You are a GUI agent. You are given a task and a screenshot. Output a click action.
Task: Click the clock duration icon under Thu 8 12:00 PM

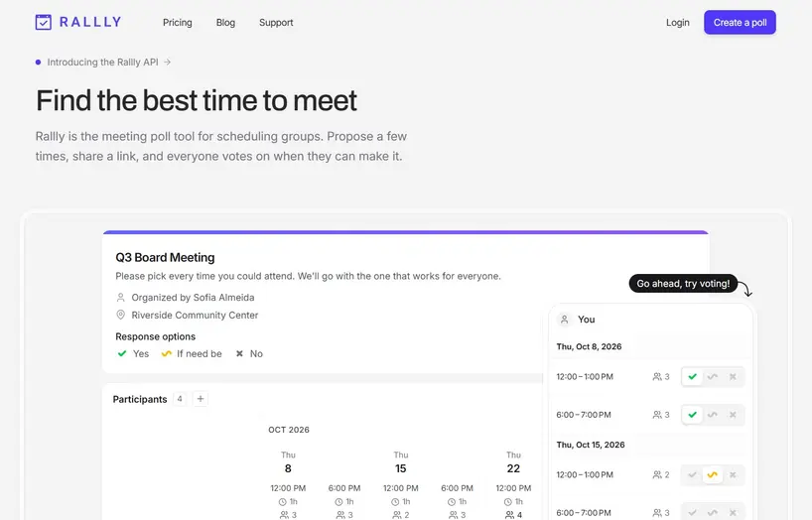tap(282, 502)
